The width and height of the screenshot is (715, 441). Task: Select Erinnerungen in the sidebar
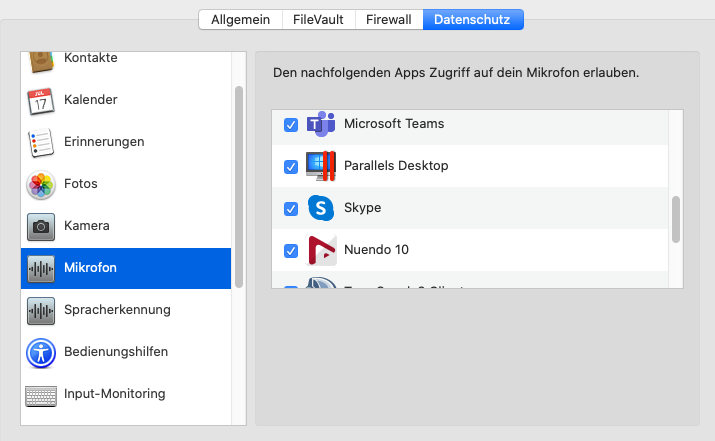126,142
